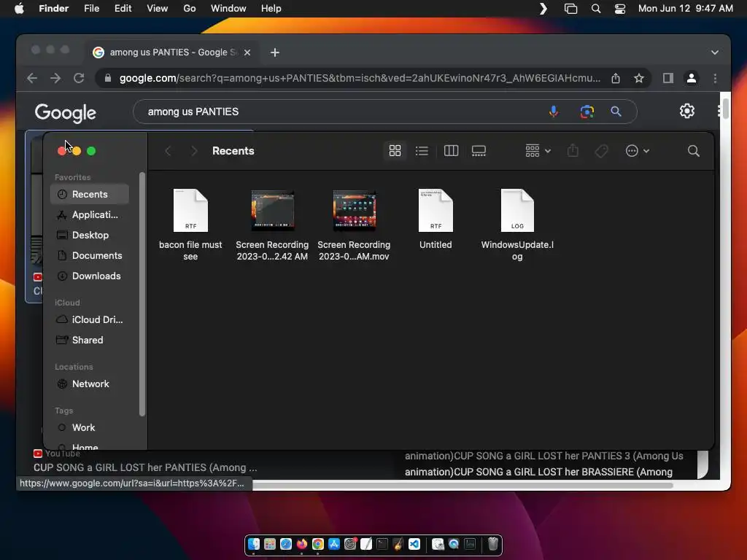The width and height of the screenshot is (747, 560).
Task: Click the Chrome share page icon
Action: (x=616, y=78)
